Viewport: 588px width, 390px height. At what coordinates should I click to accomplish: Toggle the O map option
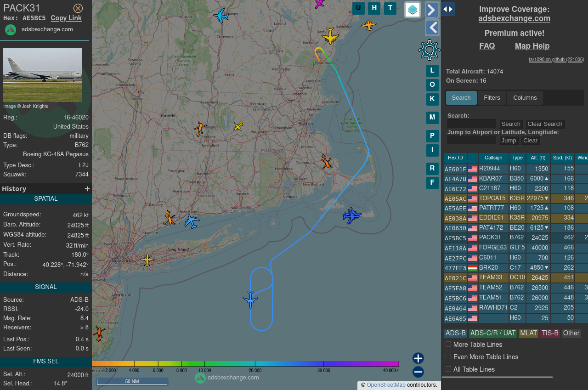(x=432, y=85)
